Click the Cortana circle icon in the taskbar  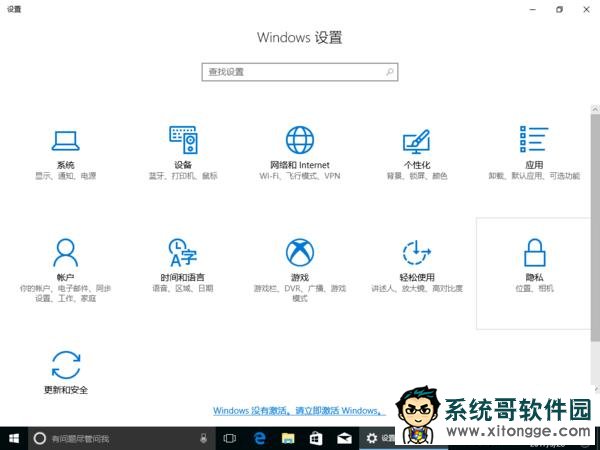pos(40,438)
